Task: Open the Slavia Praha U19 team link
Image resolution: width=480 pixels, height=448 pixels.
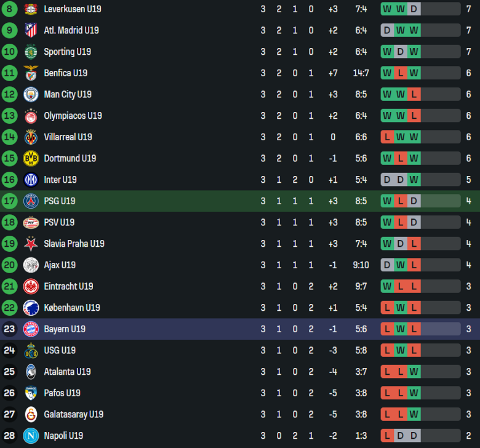Action: [74, 244]
